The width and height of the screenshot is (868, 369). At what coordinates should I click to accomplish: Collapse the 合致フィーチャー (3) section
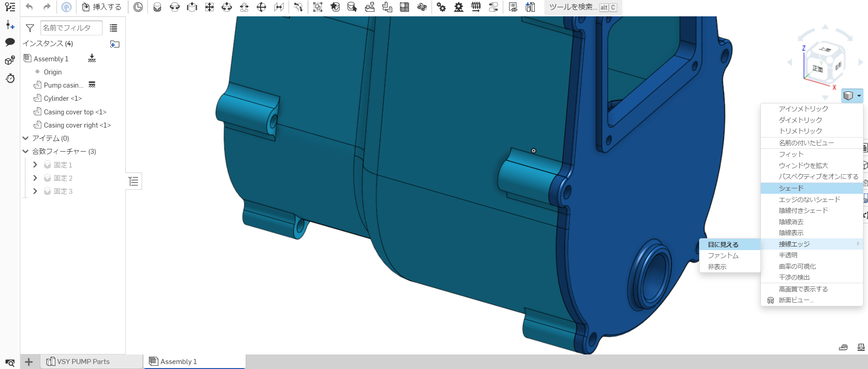(x=26, y=151)
